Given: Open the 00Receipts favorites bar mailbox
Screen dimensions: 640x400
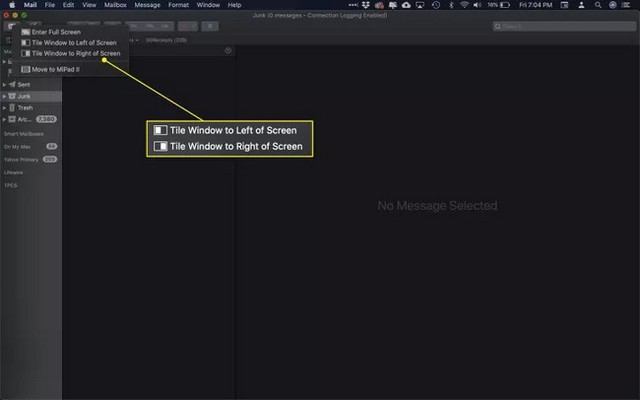Looking at the screenshot, I should (x=166, y=40).
